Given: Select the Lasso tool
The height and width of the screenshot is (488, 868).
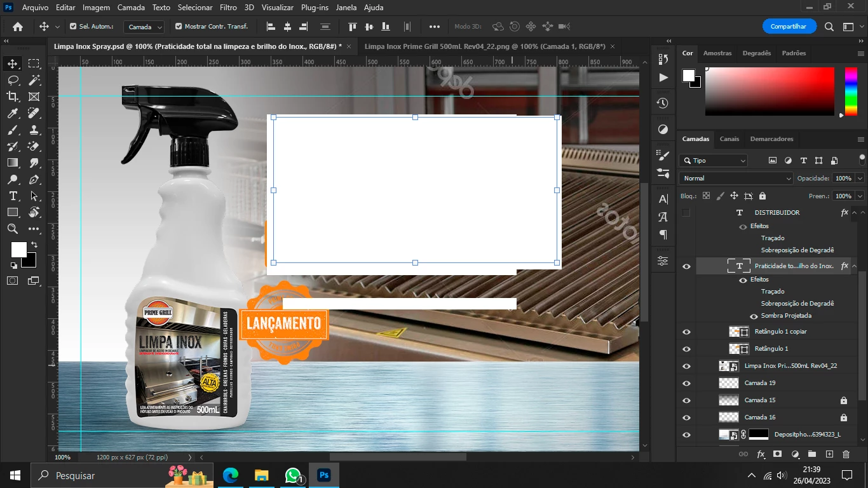Looking at the screenshot, I should [12, 80].
